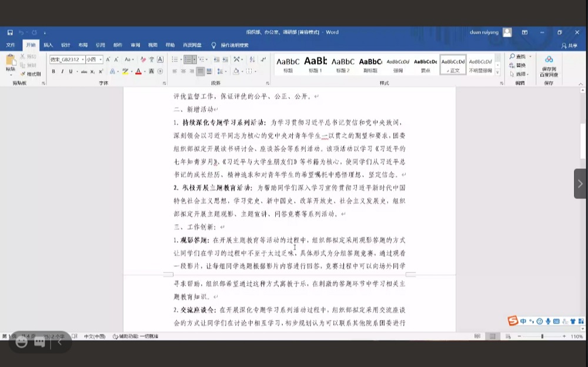
Task: Expand the font size dropdown 小四
Action: point(94,59)
